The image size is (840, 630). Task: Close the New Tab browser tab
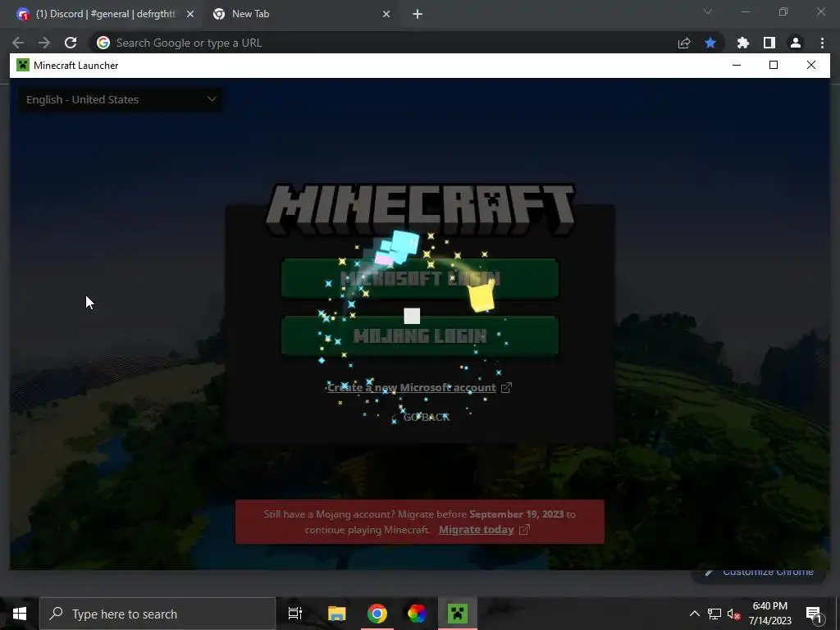click(x=386, y=15)
